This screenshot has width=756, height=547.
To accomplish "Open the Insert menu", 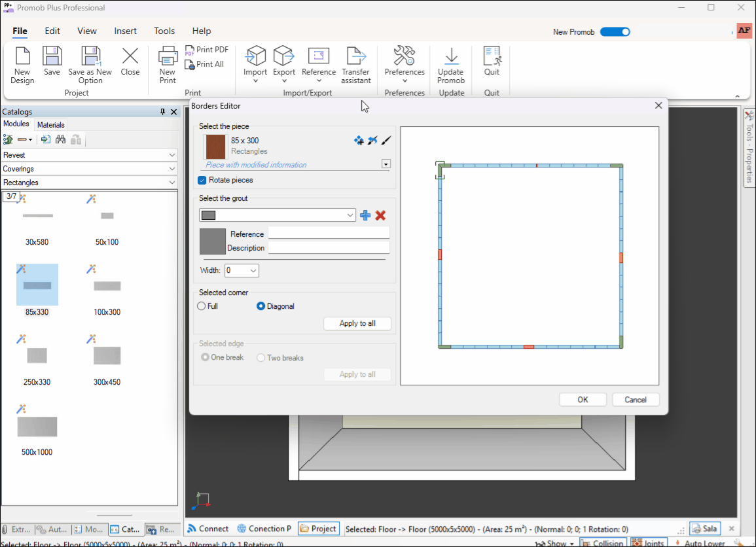I will (126, 31).
